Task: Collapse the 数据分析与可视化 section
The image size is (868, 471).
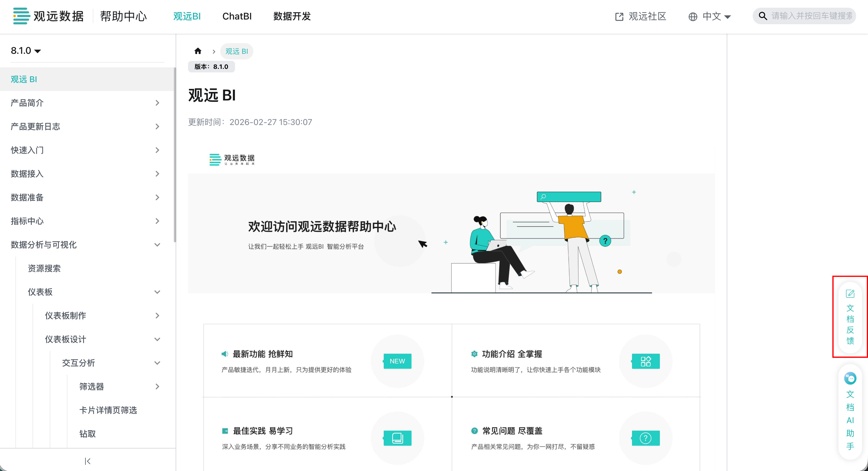Action: [157, 245]
